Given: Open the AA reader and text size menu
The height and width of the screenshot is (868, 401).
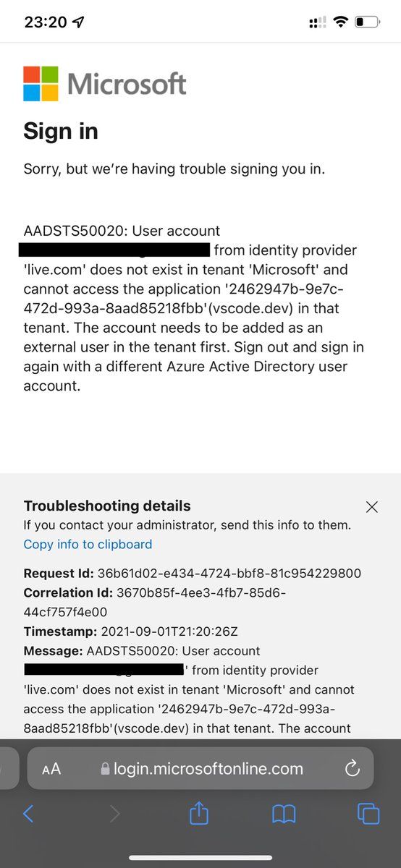Looking at the screenshot, I should (x=51, y=770).
